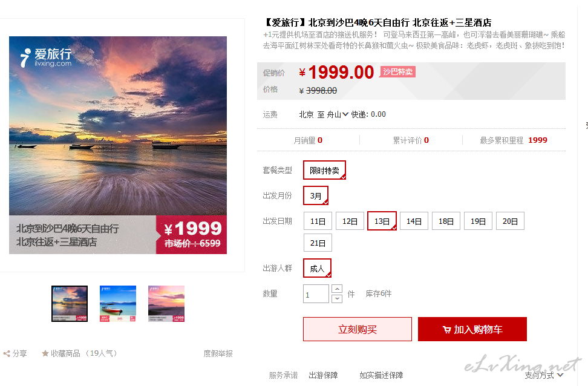Click the quantity input field

click(316, 293)
